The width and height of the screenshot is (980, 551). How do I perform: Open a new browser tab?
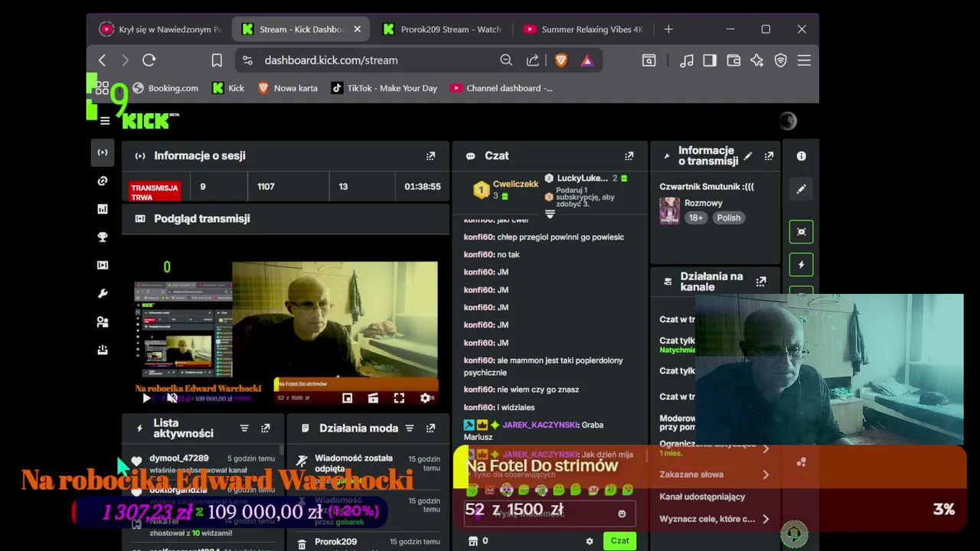coord(668,29)
